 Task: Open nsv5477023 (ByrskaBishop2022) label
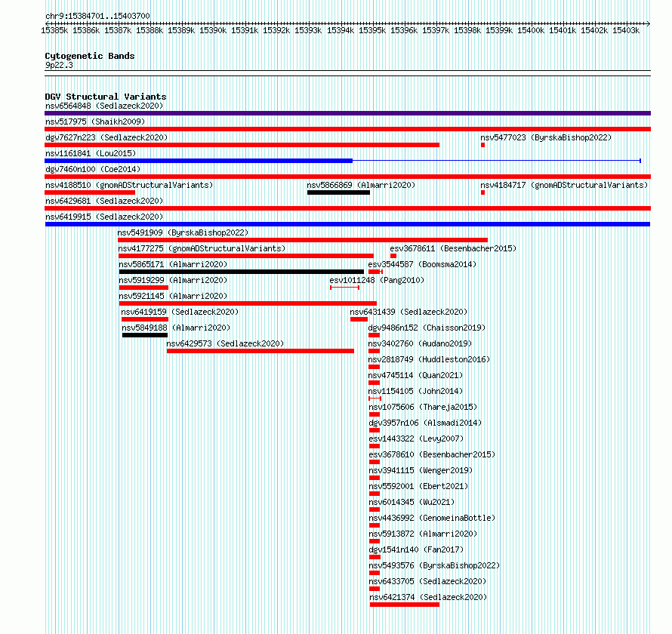click(546, 137)
